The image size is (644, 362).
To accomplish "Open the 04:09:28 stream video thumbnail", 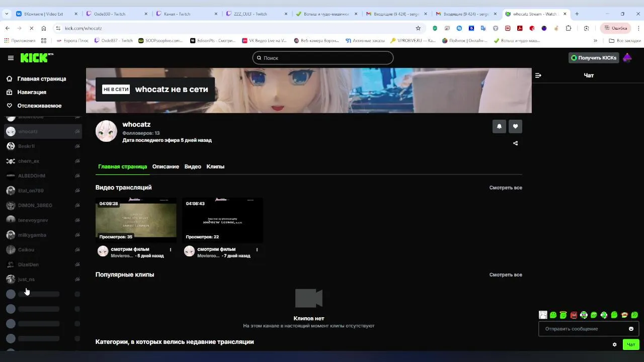I will point(136,220).
